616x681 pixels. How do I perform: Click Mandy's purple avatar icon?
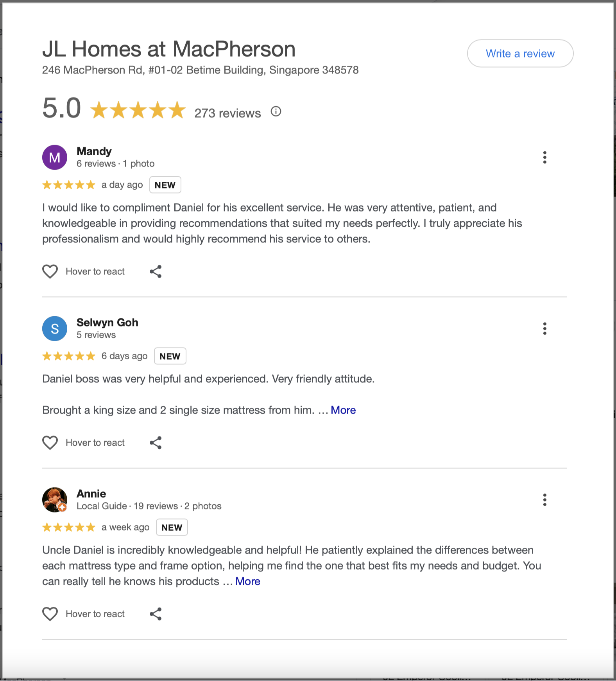[55, 157]
